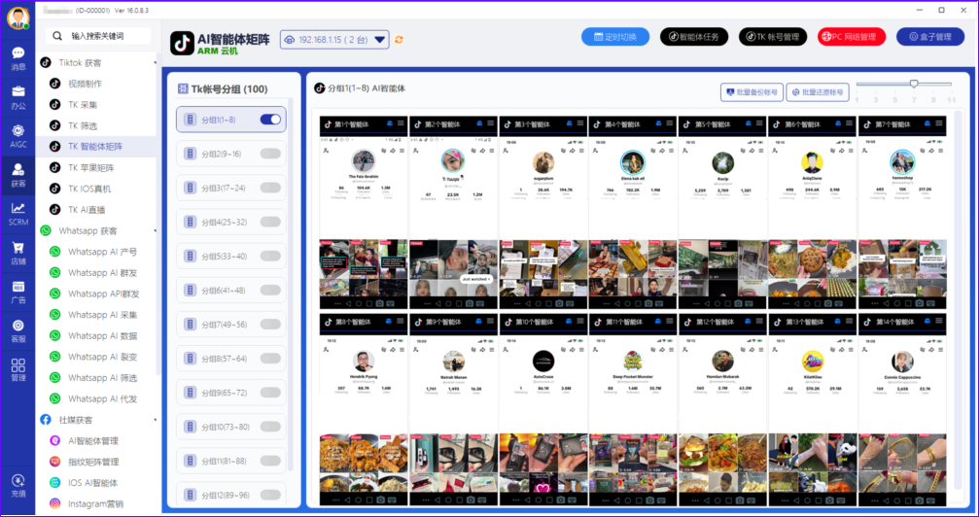Open the 管理 management sidebar icon

click(x=18, y=369)
